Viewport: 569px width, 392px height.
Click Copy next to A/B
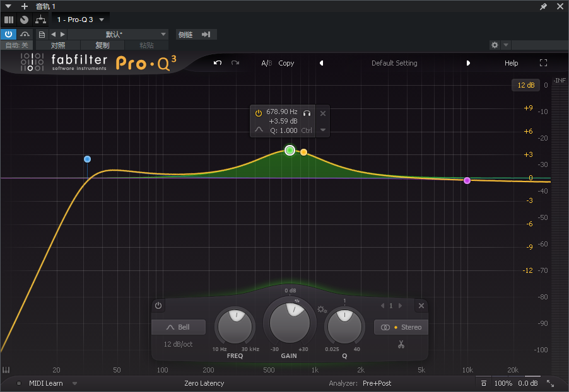point(286,63)
